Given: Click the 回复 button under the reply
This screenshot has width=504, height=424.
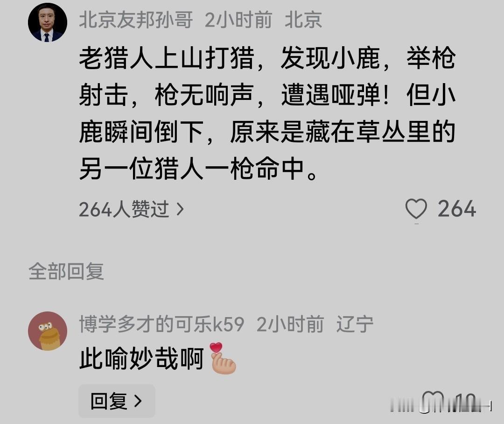Looking at the screenshot, I should pos(117,401).
